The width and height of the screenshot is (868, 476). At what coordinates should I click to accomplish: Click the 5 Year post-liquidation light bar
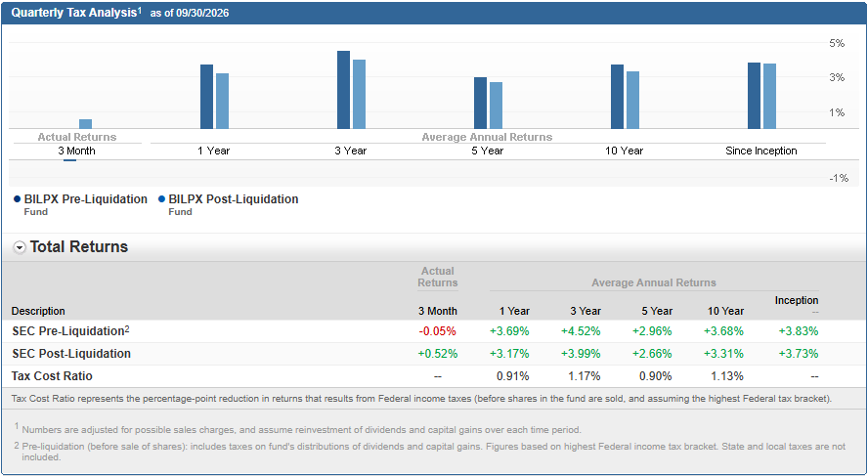496,106
